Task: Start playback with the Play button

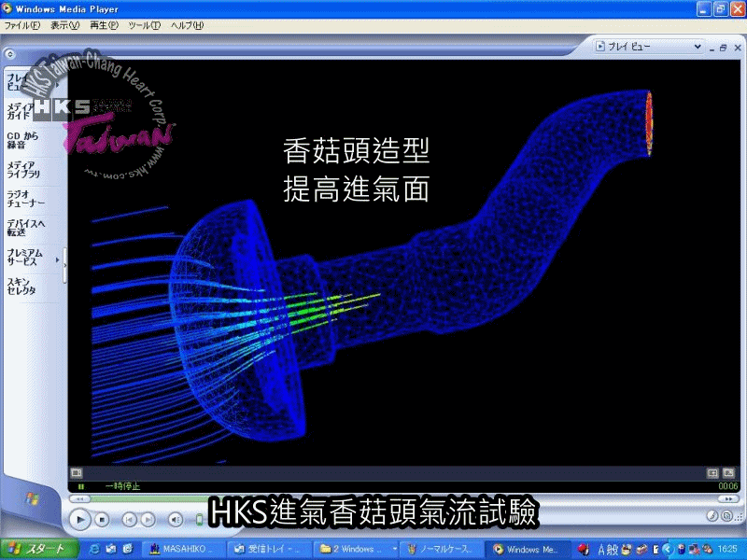Action: pyautogui.click(x=80, y=519)
